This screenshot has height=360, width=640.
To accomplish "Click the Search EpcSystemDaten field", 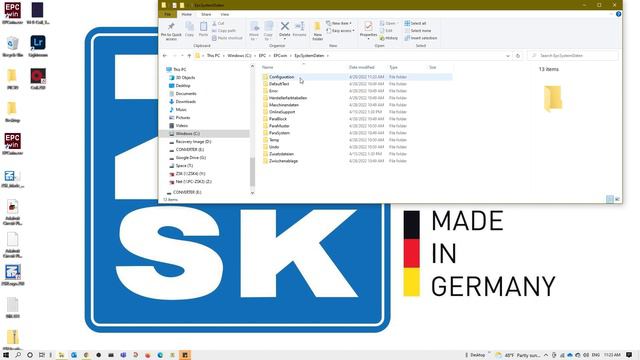I will click(x=572, y=56).
